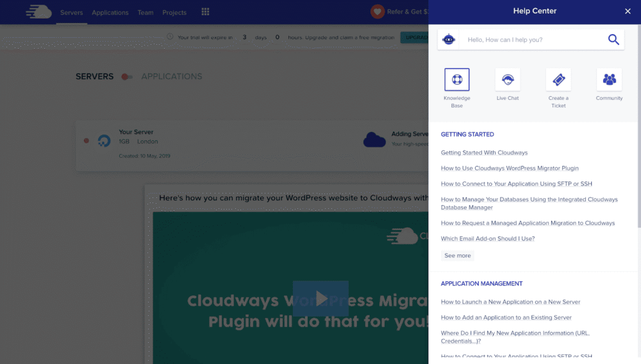
Task: Expand Getting Started with See more
Action: (x=458, y=256)
